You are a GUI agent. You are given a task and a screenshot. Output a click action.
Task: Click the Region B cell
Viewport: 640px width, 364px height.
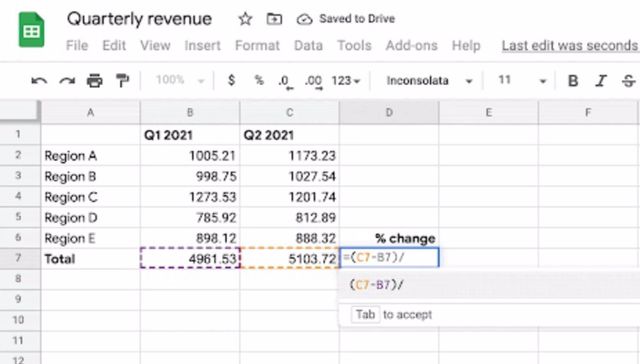click(x=91, y=176)
